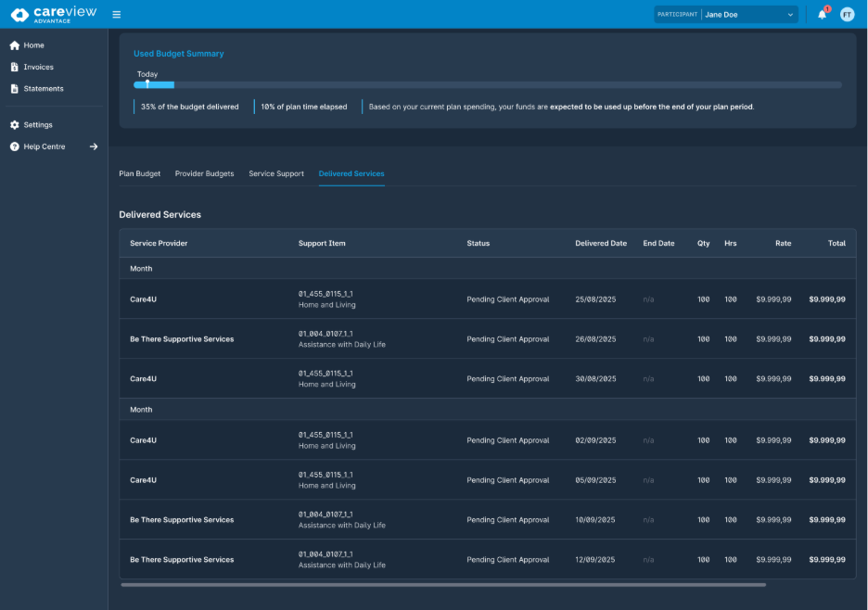868x610 pixels.
Task: Switch to the Provider Budgets tab
Action: click(x=204, y=173)
